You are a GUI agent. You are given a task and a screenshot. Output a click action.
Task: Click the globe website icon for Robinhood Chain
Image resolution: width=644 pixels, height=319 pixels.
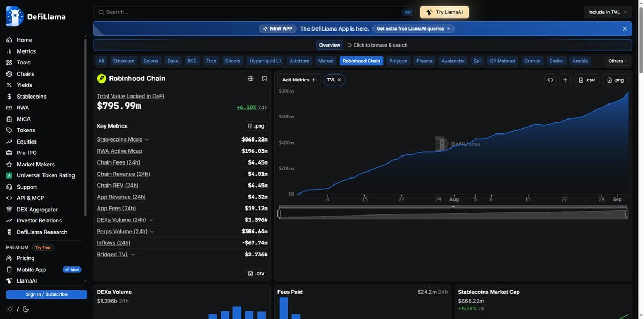coord(251,78)
